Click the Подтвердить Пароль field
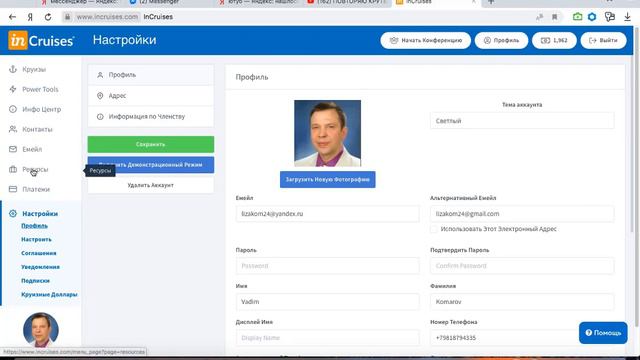The image size is (640, 360). [522, 266]
